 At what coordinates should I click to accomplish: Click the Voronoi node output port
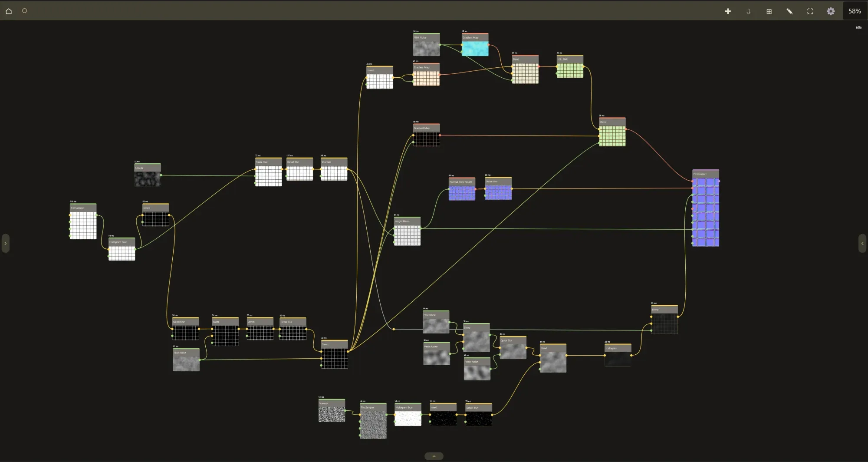coord(345,410)
